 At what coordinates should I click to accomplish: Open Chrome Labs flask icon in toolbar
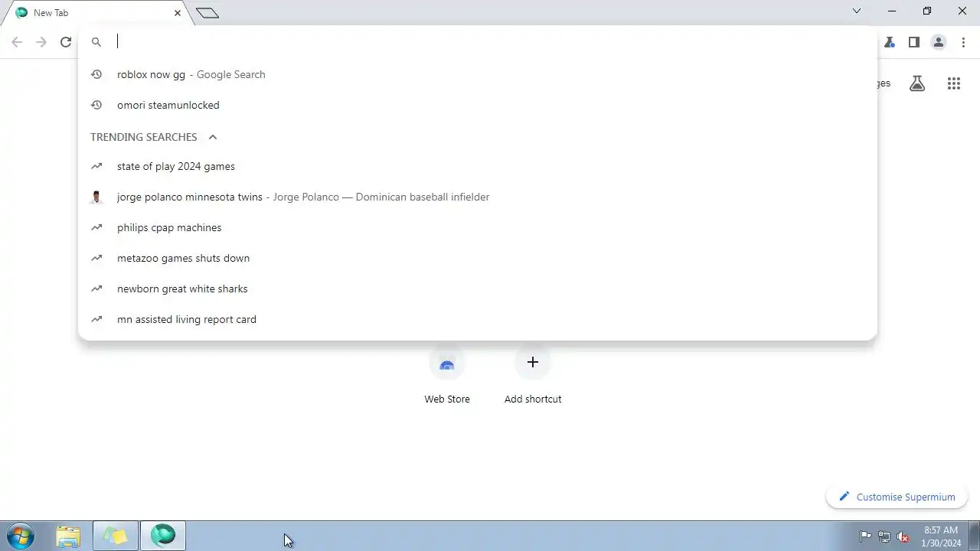890,42
